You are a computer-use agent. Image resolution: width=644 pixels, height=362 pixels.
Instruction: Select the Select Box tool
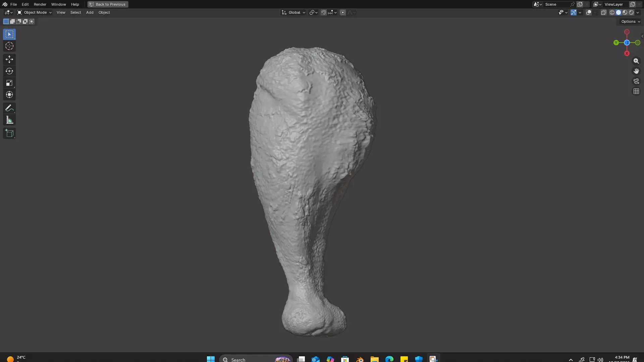point(9,34)
